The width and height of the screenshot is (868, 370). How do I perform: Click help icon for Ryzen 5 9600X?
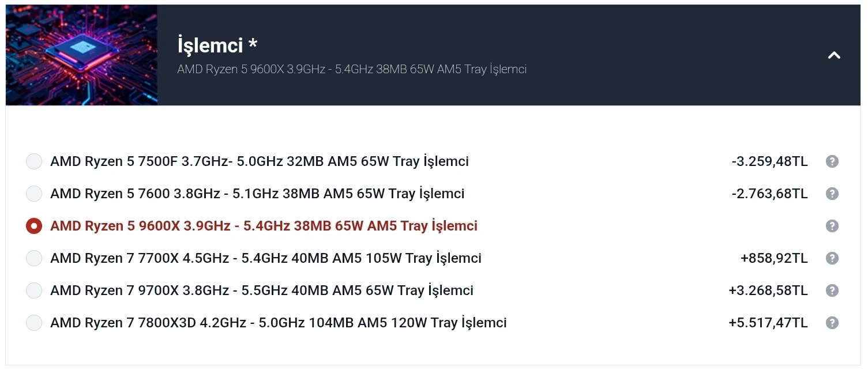click(832, 226)
